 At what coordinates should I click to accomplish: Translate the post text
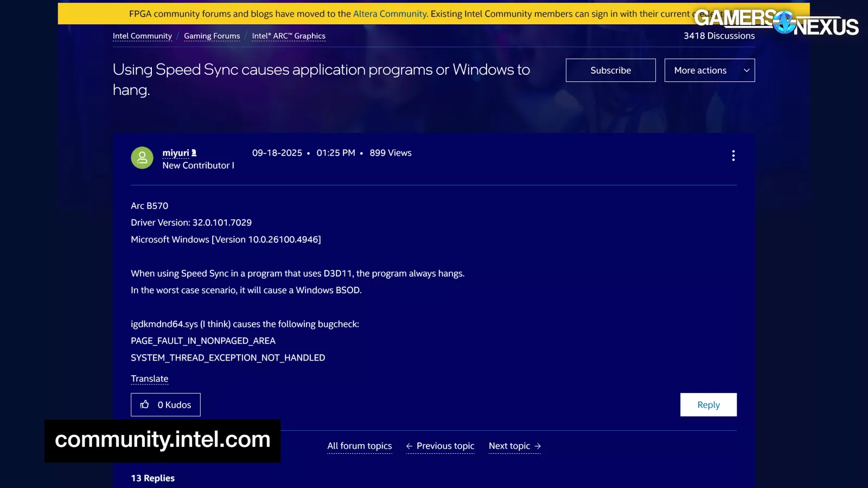pos(150,378)
